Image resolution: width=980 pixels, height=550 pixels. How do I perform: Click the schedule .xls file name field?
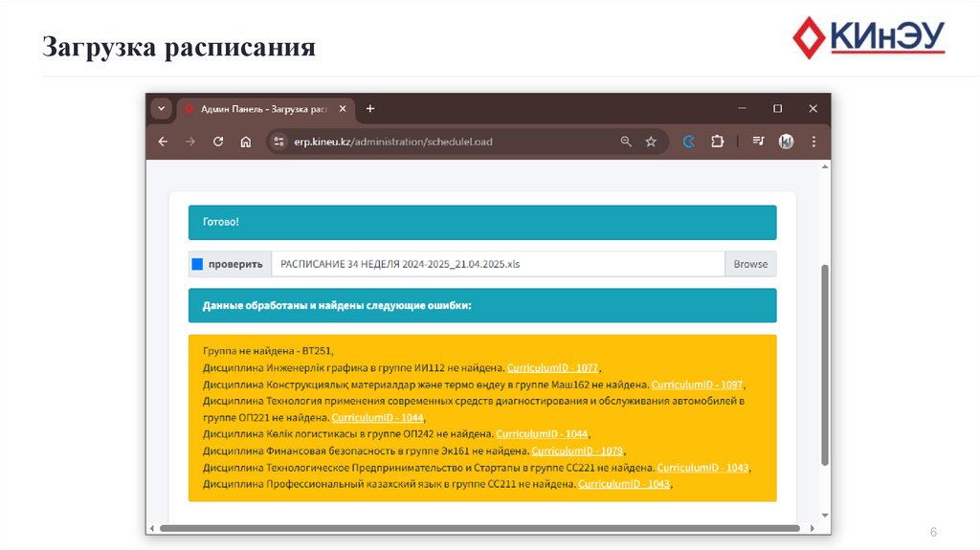point(498,264)
